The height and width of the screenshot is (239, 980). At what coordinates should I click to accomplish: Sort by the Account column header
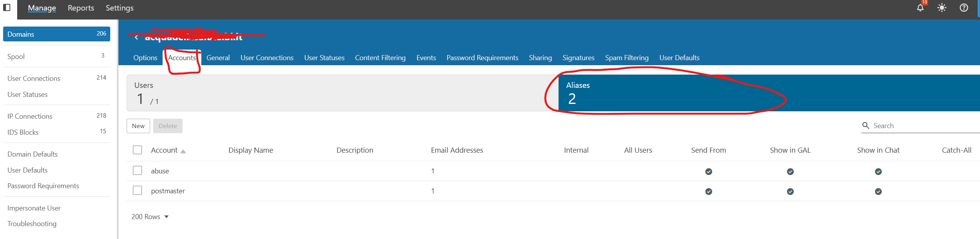[x=164, y=150]
